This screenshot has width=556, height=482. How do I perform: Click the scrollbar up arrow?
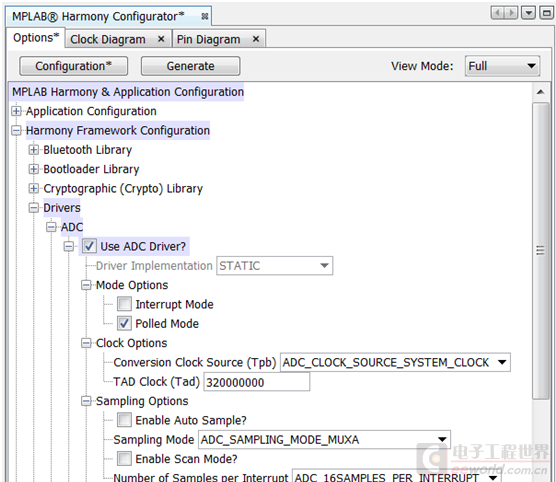[x=540, y=92]
